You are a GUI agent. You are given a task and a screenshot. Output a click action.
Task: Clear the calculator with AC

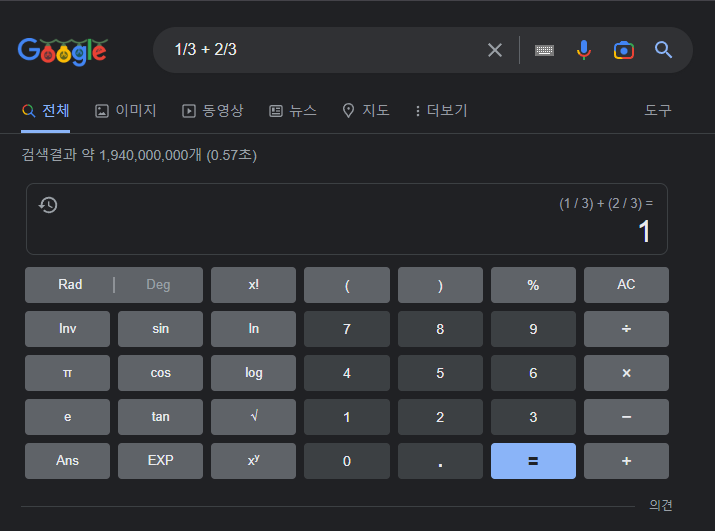pos(626,285)
